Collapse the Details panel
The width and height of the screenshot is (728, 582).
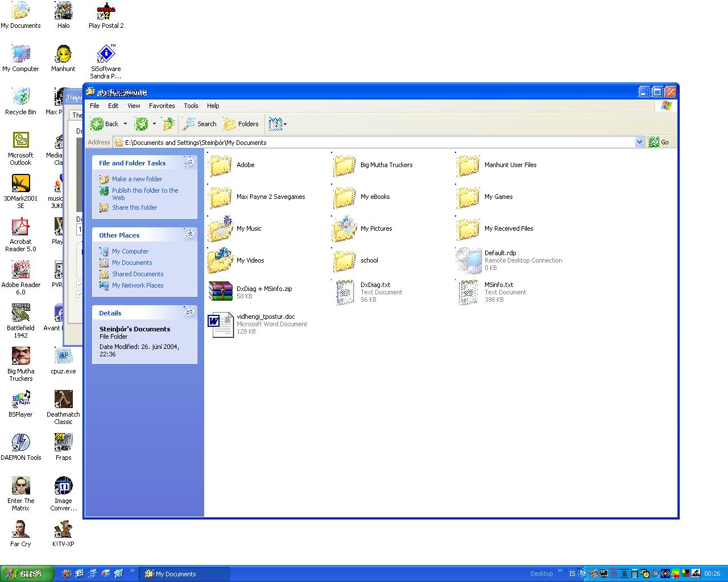click(x=189, y=313)
